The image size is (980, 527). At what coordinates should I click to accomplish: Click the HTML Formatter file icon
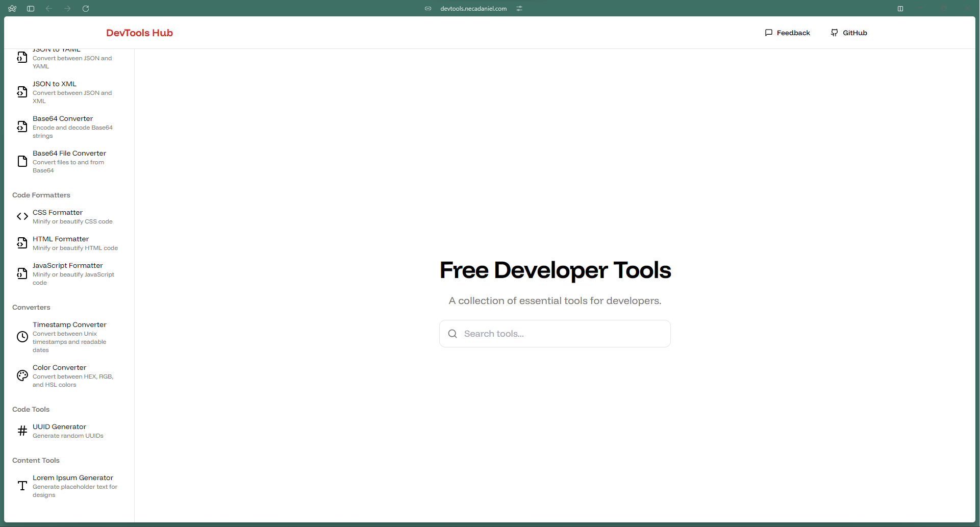click(x=22, y=243)
